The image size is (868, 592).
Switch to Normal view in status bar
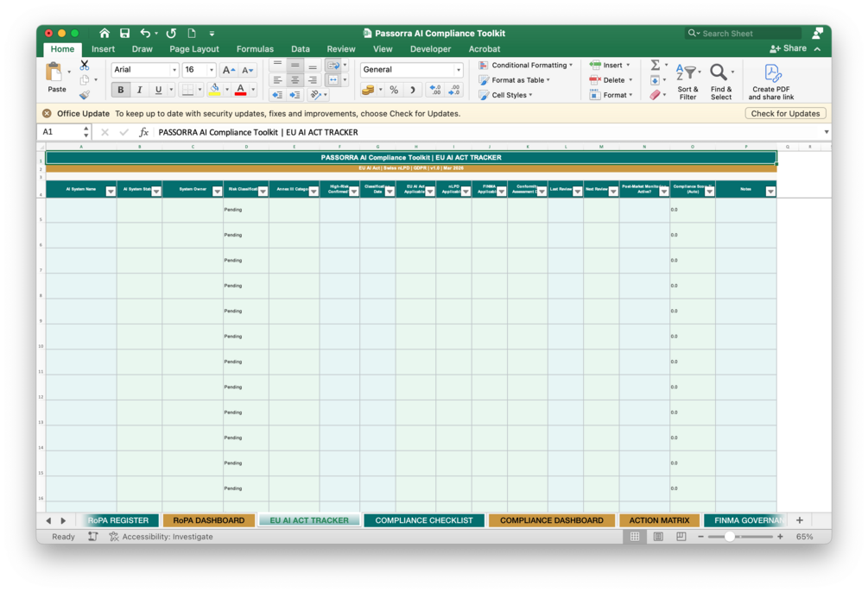635,537
